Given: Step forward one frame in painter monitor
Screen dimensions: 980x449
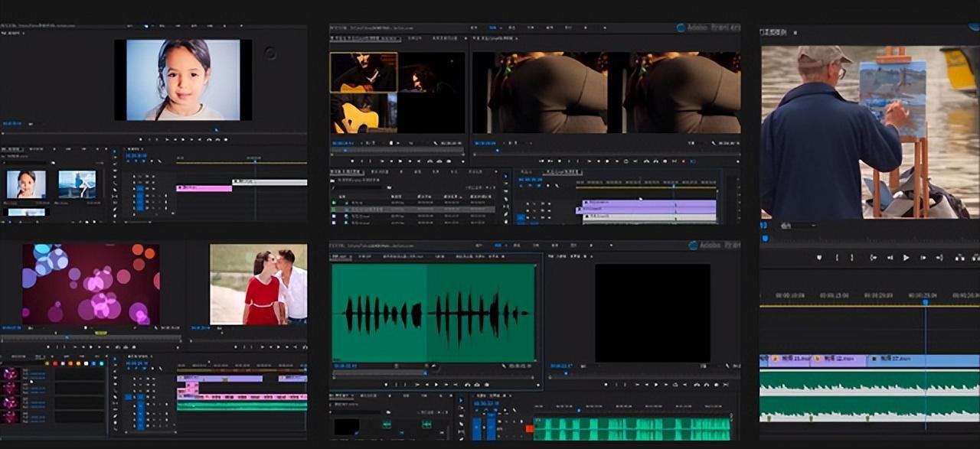Looking at the screenshot, I should point(923,258).
